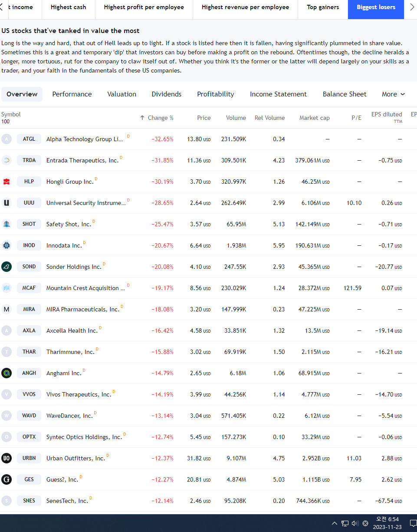The width and height of the screenshot is (417, 532).
Task: Switch to the Valuation view tab
Action: [x=122, y=94]
